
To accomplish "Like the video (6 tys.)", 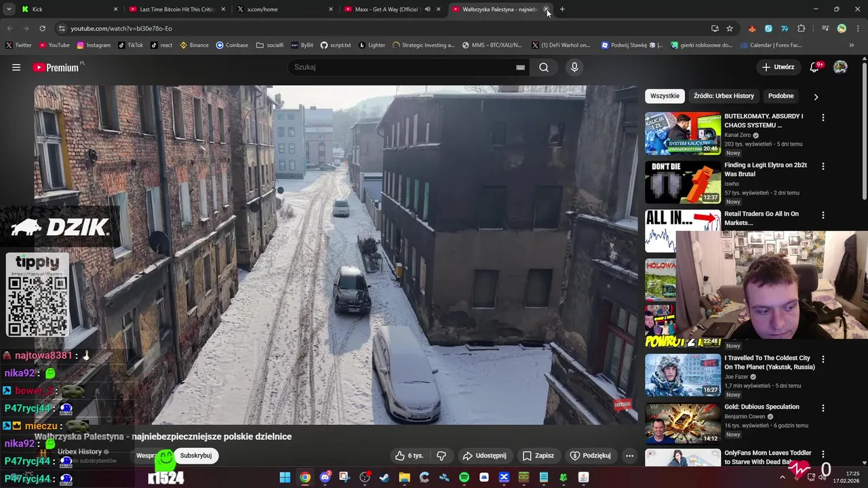I will [409, 455].
